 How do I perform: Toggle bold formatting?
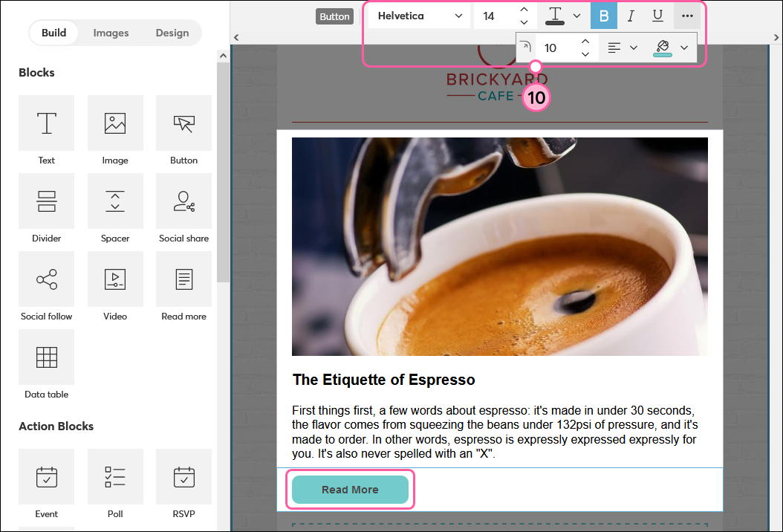(604, 16)
